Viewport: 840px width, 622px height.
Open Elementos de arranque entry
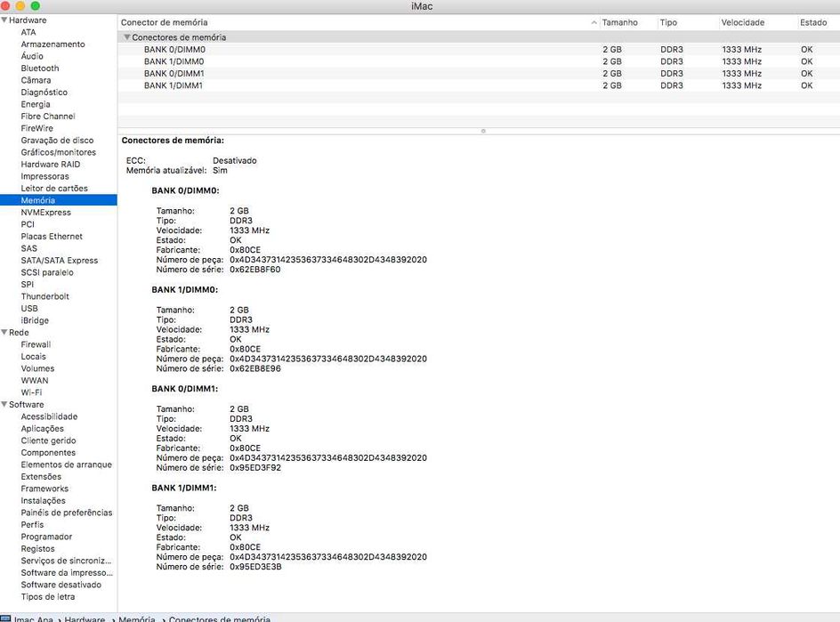67,464
